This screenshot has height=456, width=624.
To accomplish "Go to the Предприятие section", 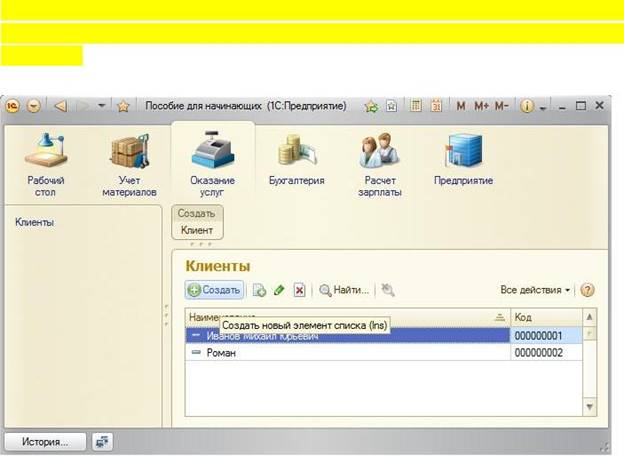I will pyautogui.click(x=463, y=160).
